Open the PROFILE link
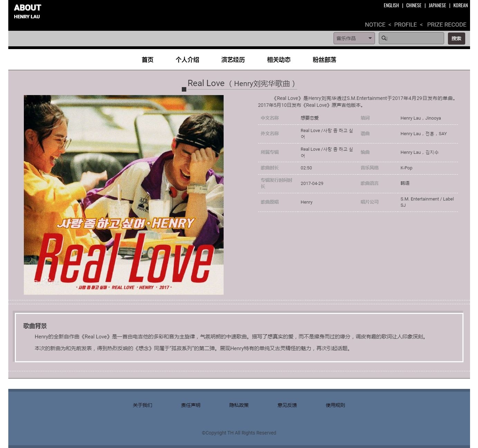This screenshot has width=478, height=448. click(x=405, y=25)
